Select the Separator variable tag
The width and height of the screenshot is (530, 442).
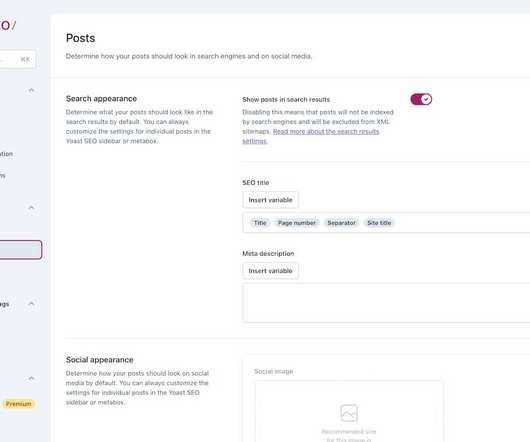tap(341, 223)
